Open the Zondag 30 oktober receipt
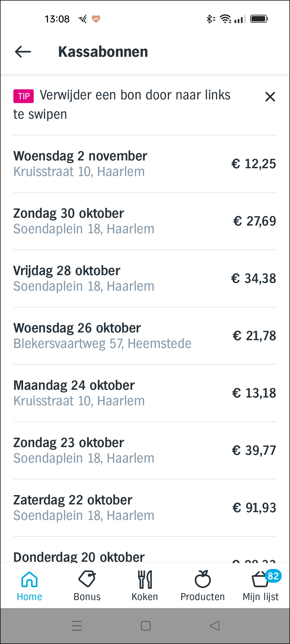The width and height of the screenshot is (290, 644). pyautogui.click(x=145, y=221)
